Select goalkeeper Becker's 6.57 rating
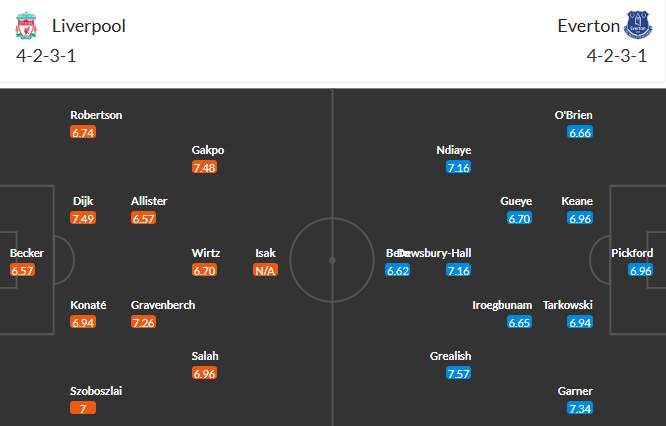The width and height of the screenshot is (666, 426). click(22, 270)
